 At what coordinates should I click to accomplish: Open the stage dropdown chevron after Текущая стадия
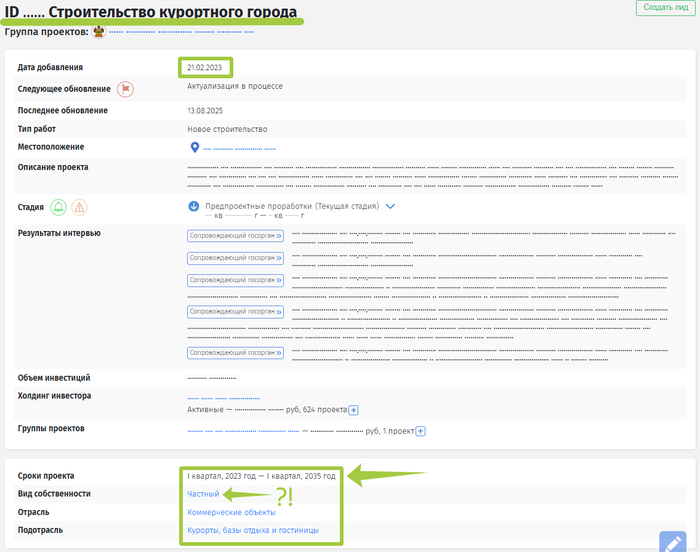(x=391, y=206)
